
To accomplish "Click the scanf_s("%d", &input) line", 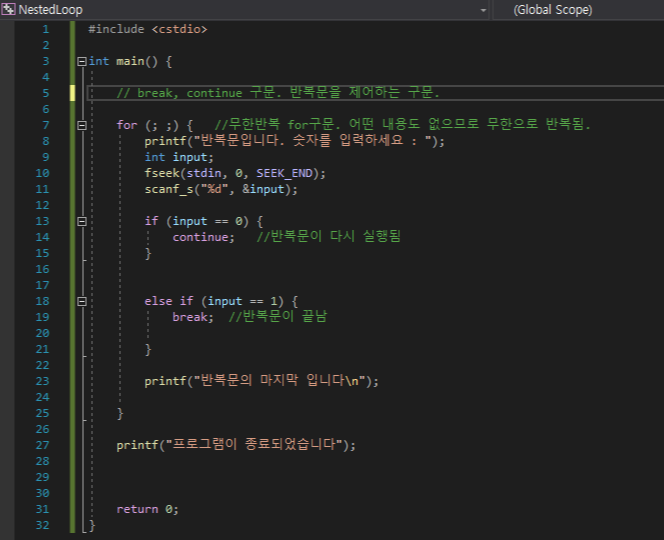I will (x=221, y=189).
